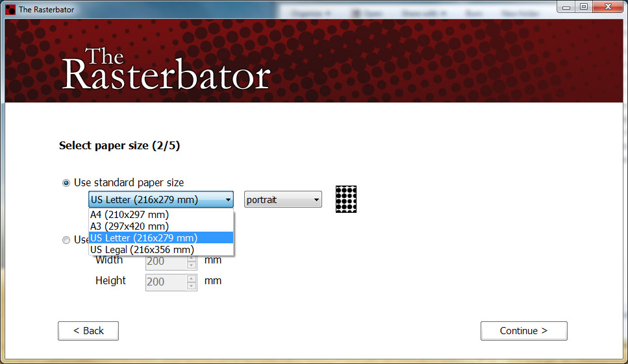Click the Select paper size (2/5) heading
The image size is (628, 364).
pyautogui.click(x=119, y=145)
